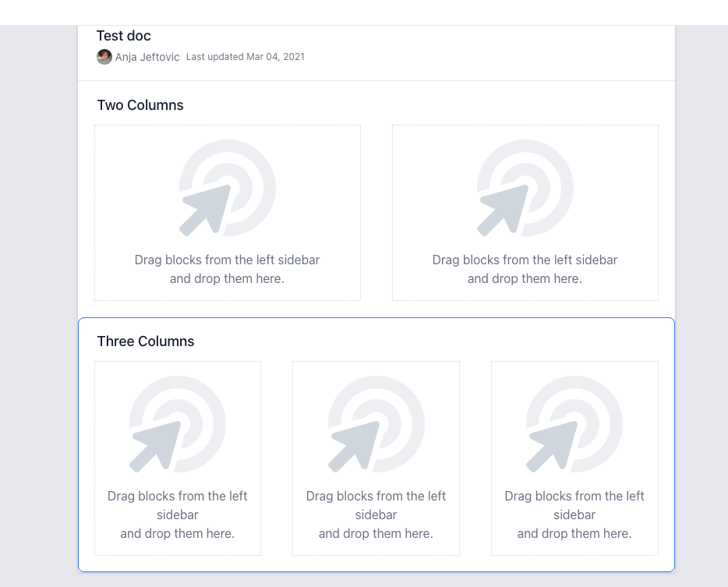Screen dimensions: 728x587
Task: Click the Anja Jeftovic author name
Action: 147,57
